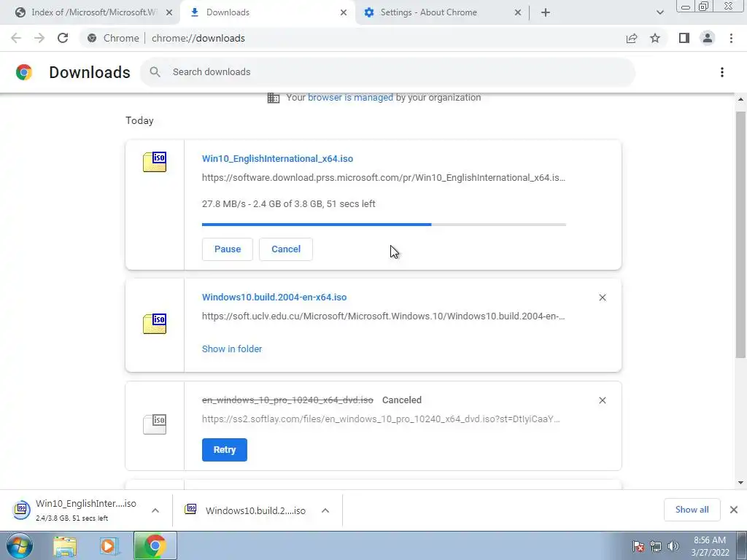Click the software.download.prss.microsoft.com URL text
This screenshot has width=747, height=560.
pos(384,178)
